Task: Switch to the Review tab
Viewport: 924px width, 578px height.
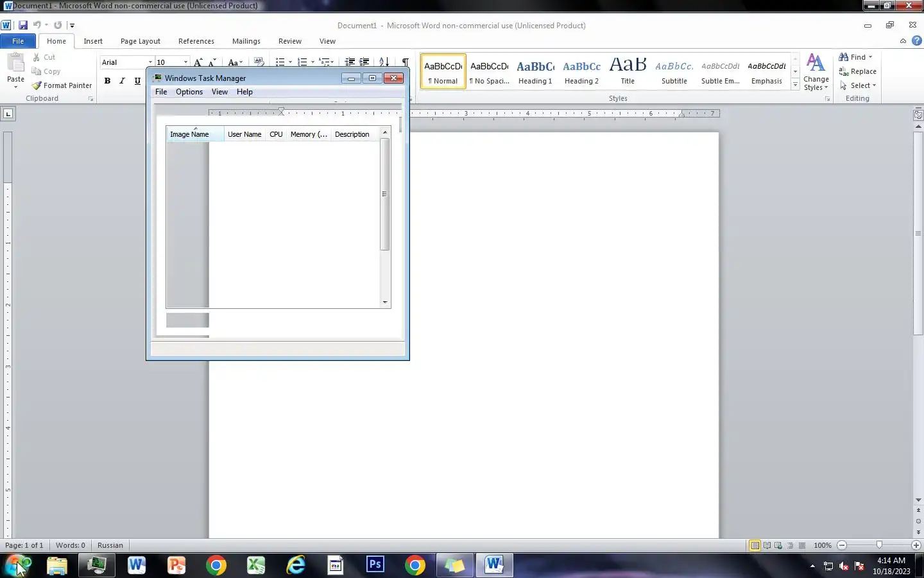Action: 290,41
